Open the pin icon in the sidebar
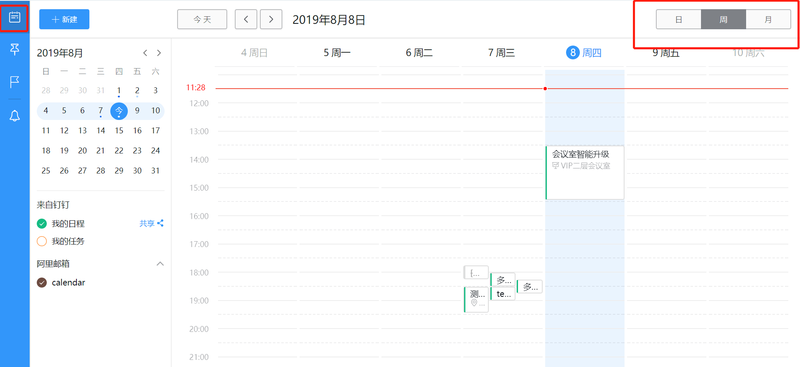 [x=15, y=50]
